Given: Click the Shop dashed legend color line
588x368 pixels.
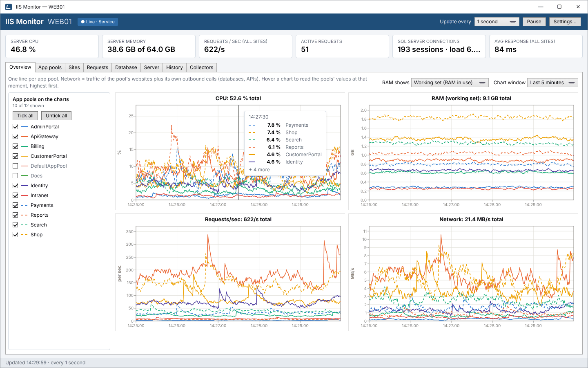Looking at the screenshot, I should click(x=24, y=235).
